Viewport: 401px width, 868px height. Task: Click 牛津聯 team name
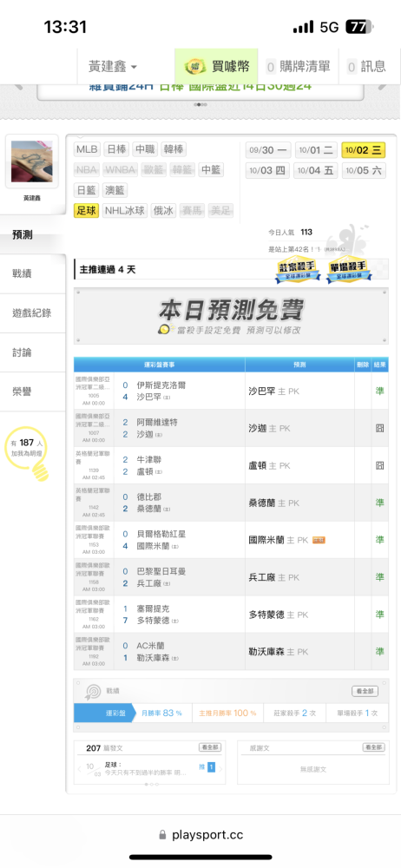tap(149, 460)
